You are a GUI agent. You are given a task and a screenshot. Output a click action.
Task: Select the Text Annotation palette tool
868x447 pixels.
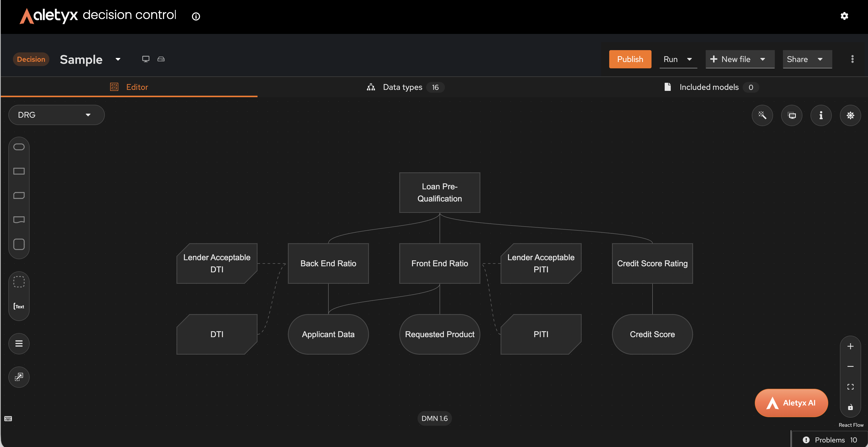19,306
